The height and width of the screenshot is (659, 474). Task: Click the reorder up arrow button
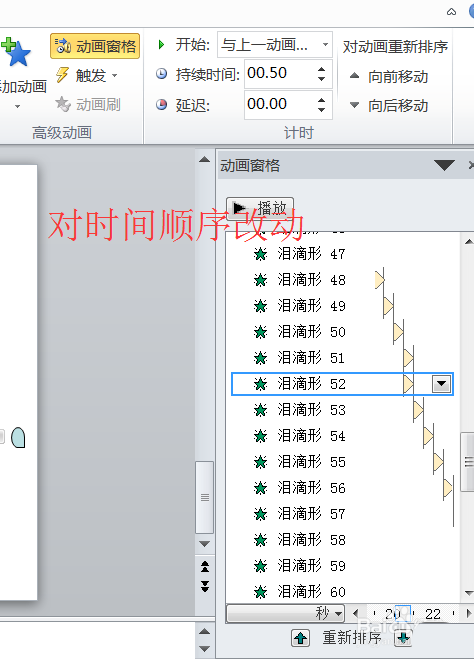point(300,638)
